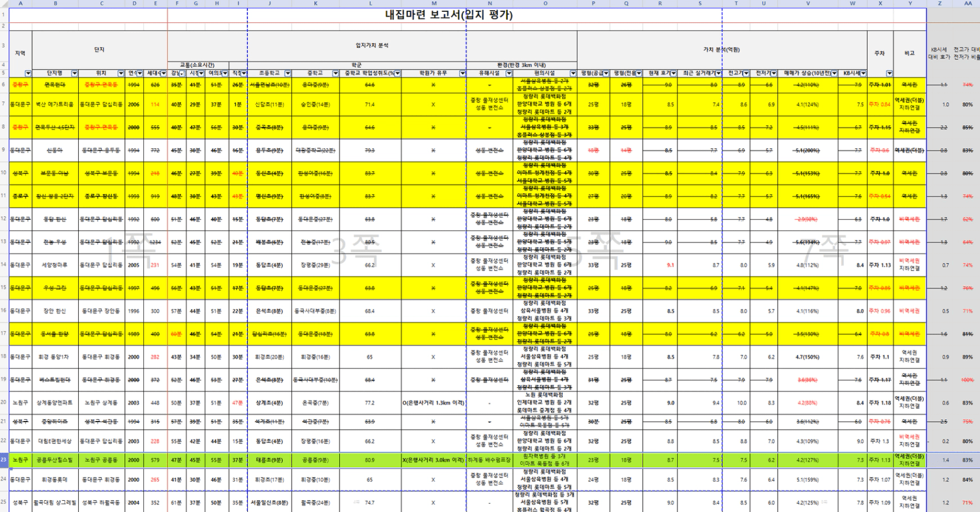Select column Z header
Screen dimensions: 980x512
pos(939,4)
